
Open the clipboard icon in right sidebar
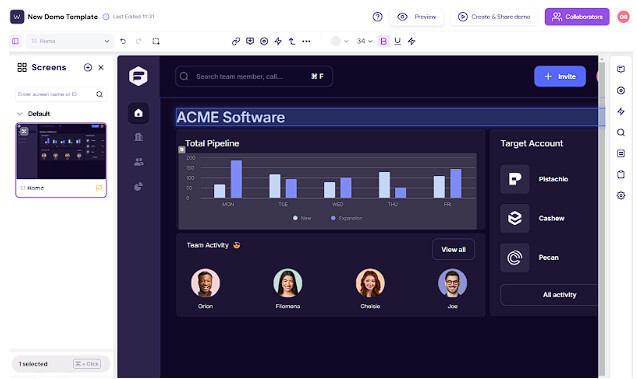coord(621,174)
